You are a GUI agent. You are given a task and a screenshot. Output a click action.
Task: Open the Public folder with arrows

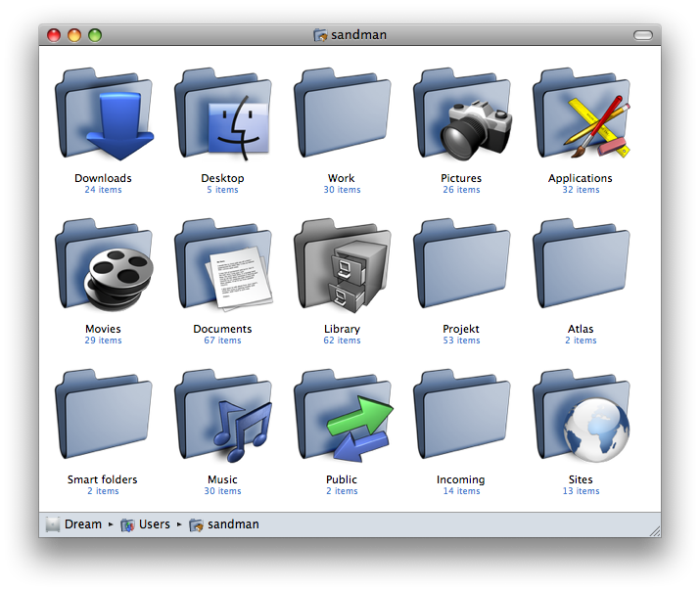click(343, 419)
